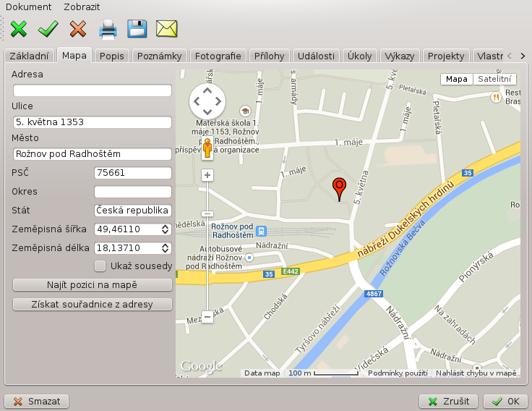Pan the map up with arrow control
The image size is (532, 411).
coord(207,90)
